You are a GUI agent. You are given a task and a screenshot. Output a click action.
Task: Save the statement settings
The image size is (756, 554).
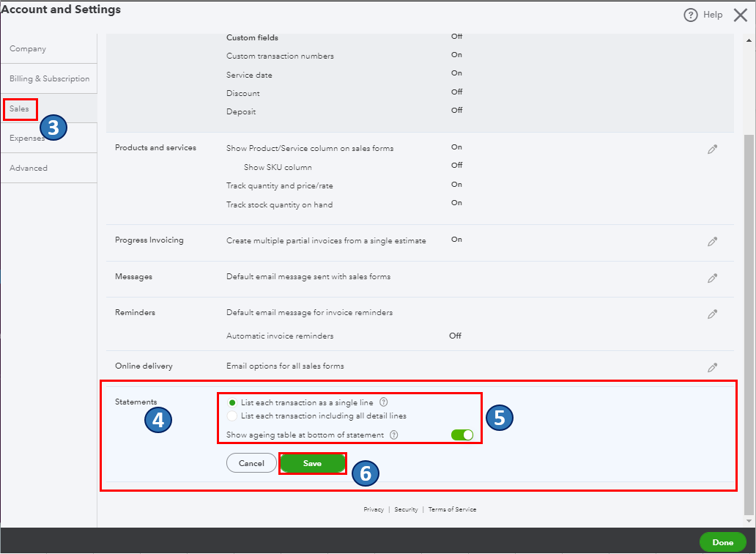(x=313, y=462)
